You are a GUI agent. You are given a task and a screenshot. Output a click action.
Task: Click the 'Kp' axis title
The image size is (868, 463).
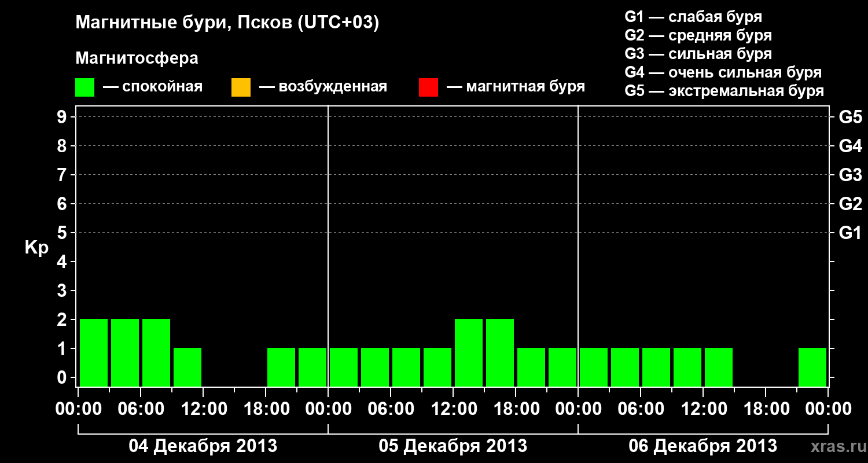pos(36,248)
